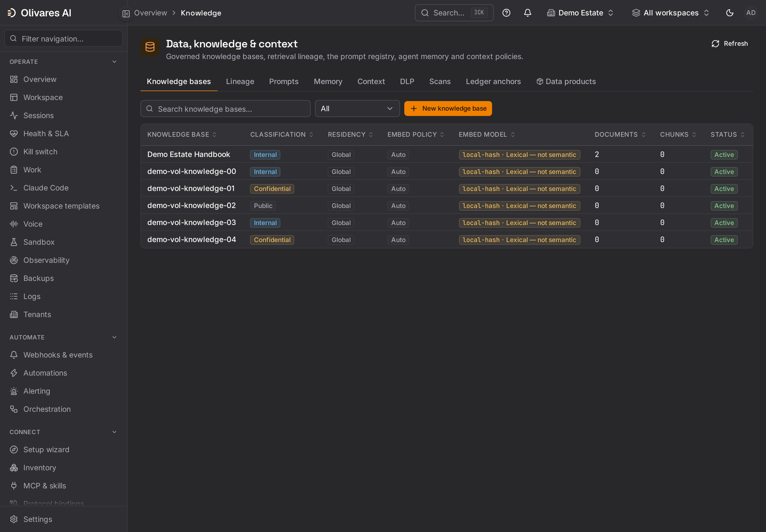Sort table by Classification column
Screen dimensions: 766x532
(x=282, y=134)
